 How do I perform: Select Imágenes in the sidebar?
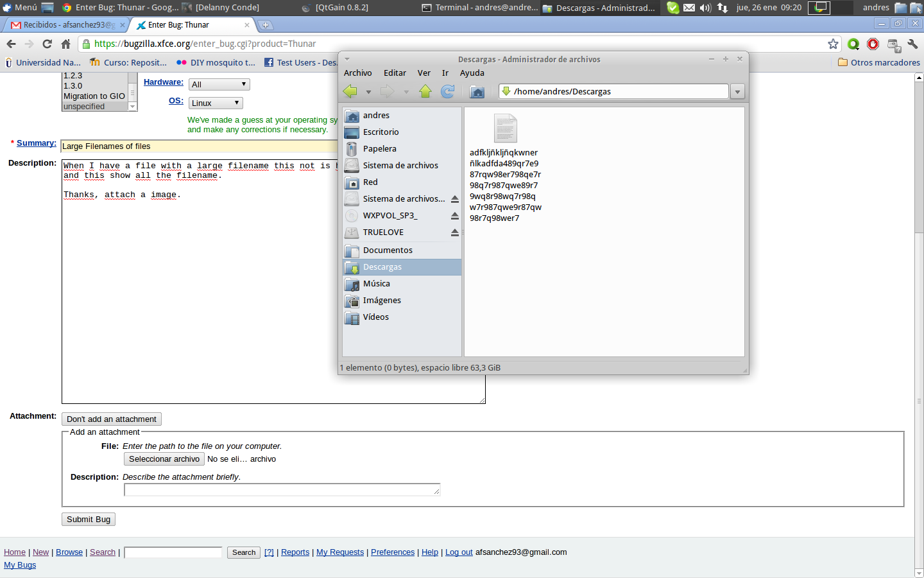382,301
